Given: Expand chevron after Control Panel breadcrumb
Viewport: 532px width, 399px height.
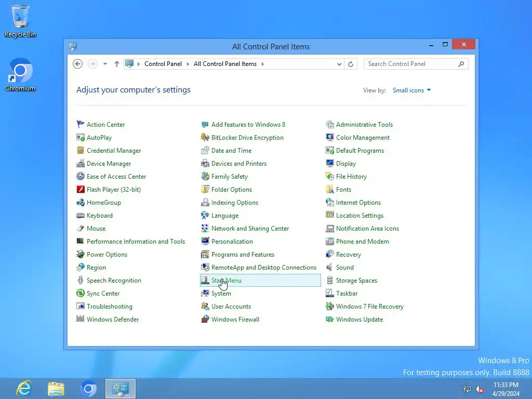Looking at the screenshot, I should [188, 64].
